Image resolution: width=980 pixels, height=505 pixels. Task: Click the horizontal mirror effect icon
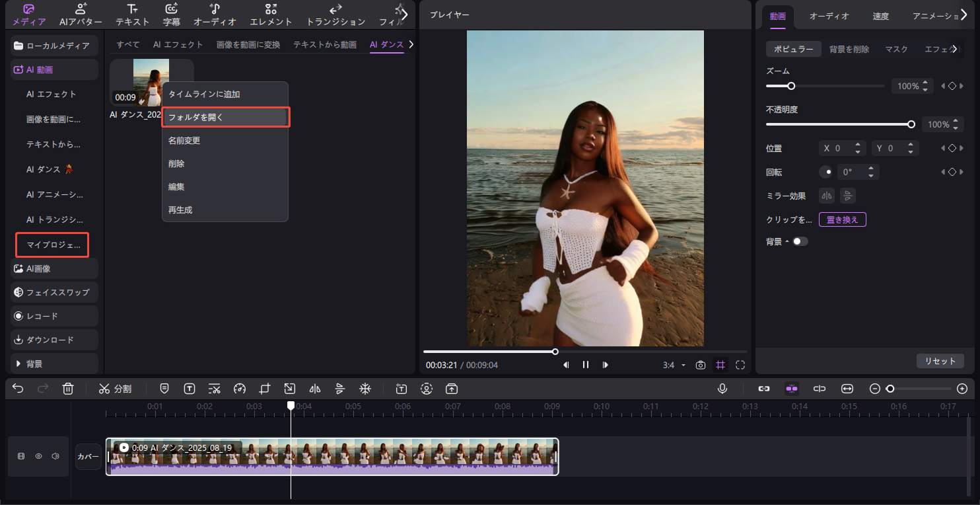pyautogui.click(x=827, y=196)
